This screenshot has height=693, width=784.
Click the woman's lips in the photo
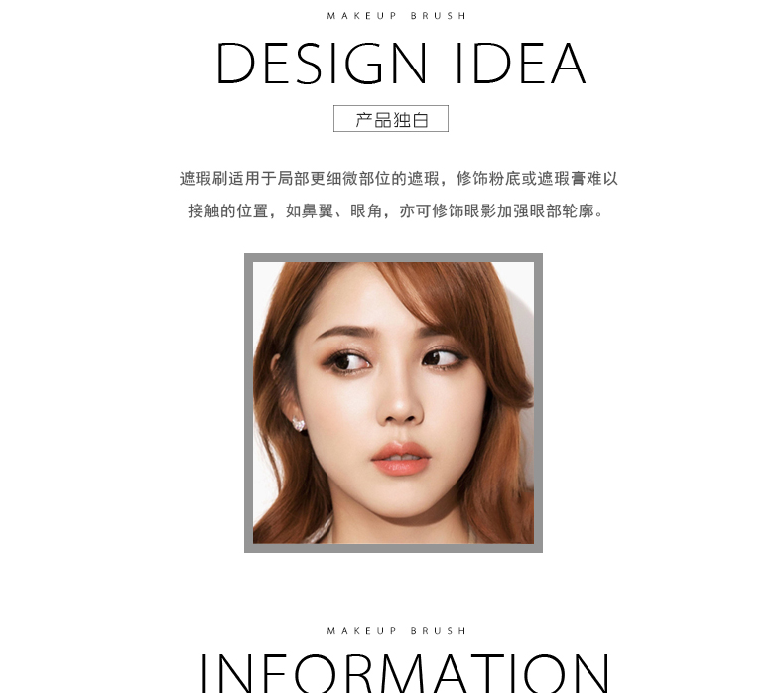point(401,459)
